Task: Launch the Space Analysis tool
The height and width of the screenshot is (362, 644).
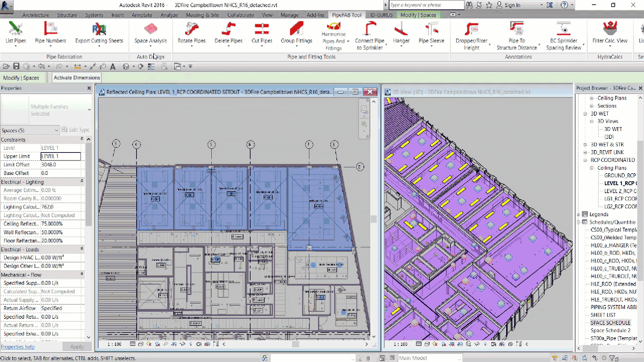Action: pyautogui.click(x=150, y=33)
